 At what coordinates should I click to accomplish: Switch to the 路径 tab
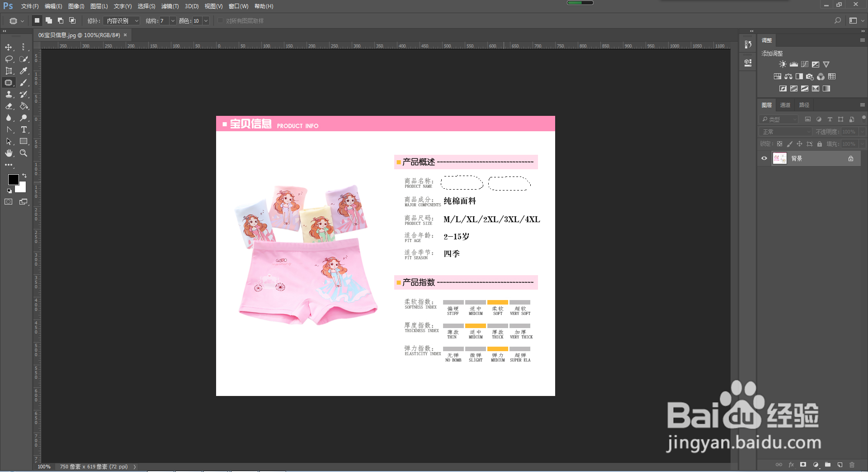click(804, 105)
